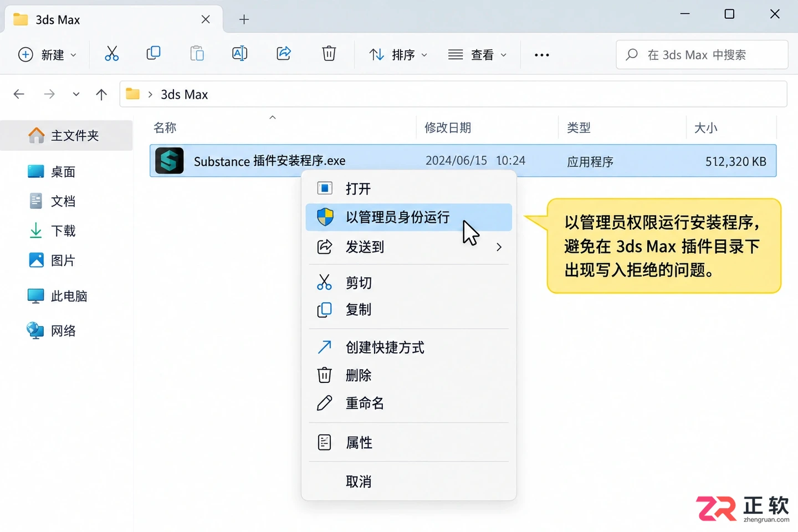Click the open icon beside 打开

325,188
